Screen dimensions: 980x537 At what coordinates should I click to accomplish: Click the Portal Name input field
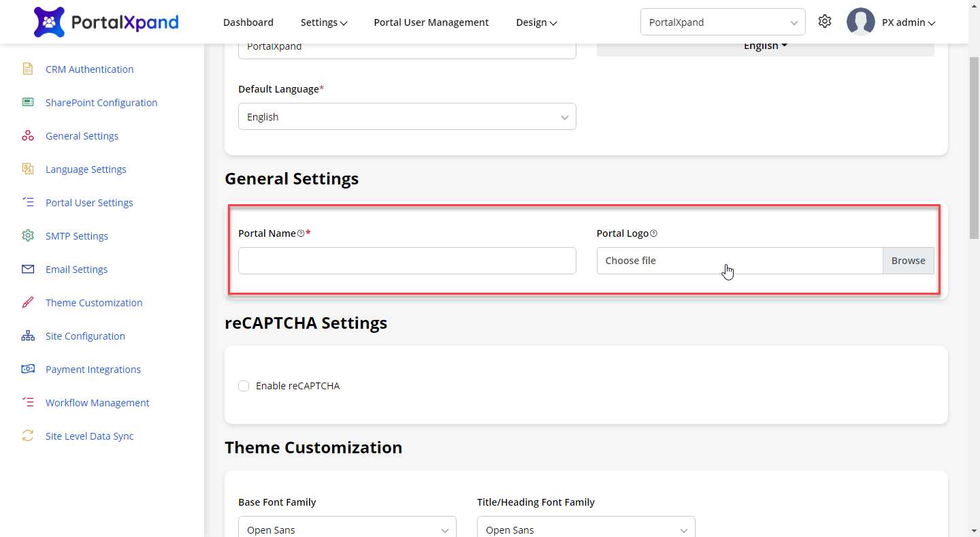click(407, 261)
